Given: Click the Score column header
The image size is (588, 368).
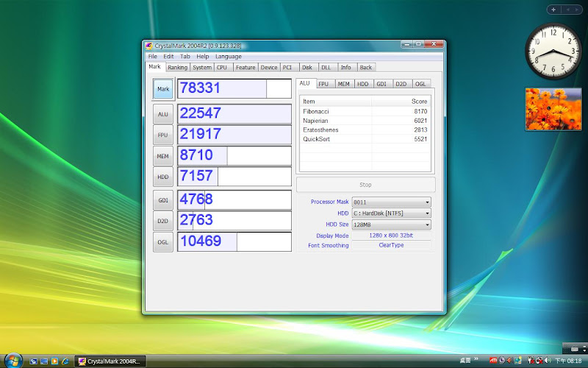Looking at the screenshot, I should pyautogui.click(x=401, y=102).
